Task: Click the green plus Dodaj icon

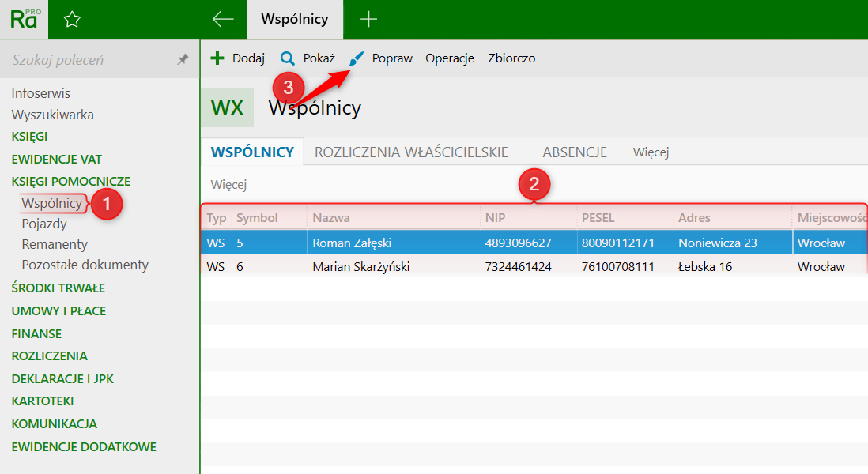Action: (x=217, y=58)
